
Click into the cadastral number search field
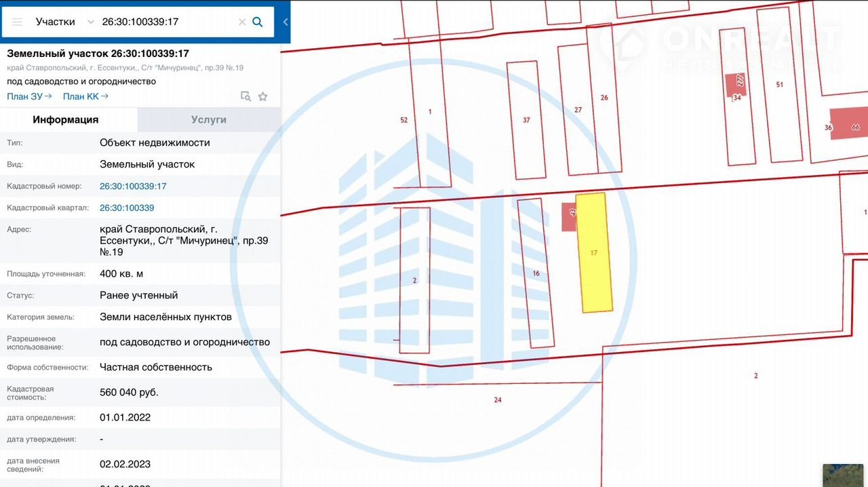pyautogui.click(x=166, y=22)
